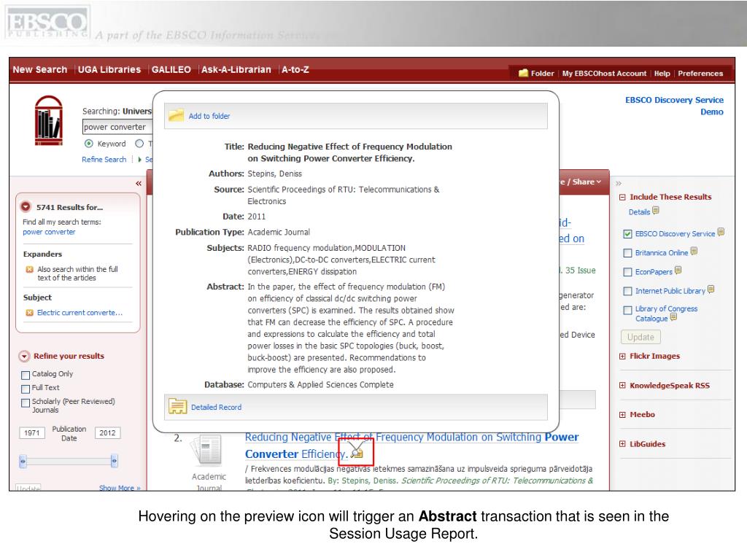747x560 pixels.
Task: Click the left publication date slider handle
Action: (x=23, y=461)
